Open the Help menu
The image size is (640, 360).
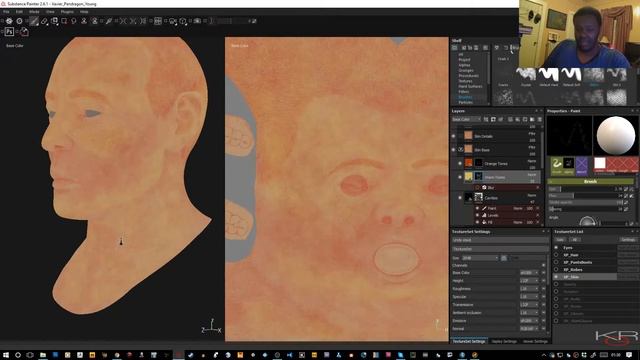pos(84,12)
